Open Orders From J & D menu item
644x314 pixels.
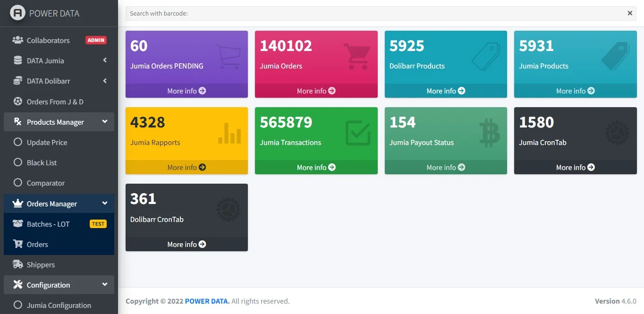[x=59, y=102]
